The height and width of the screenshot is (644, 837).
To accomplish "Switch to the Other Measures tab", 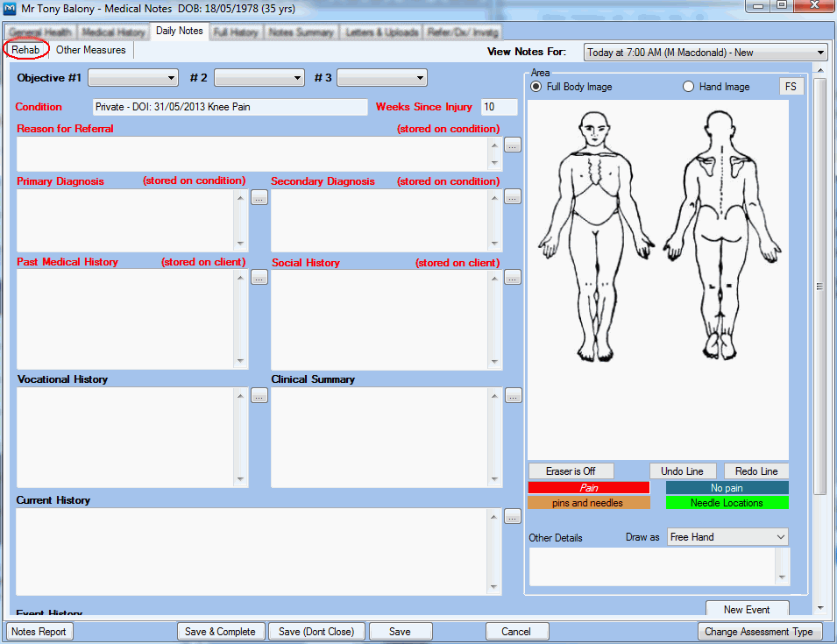I will click(91, 50).
